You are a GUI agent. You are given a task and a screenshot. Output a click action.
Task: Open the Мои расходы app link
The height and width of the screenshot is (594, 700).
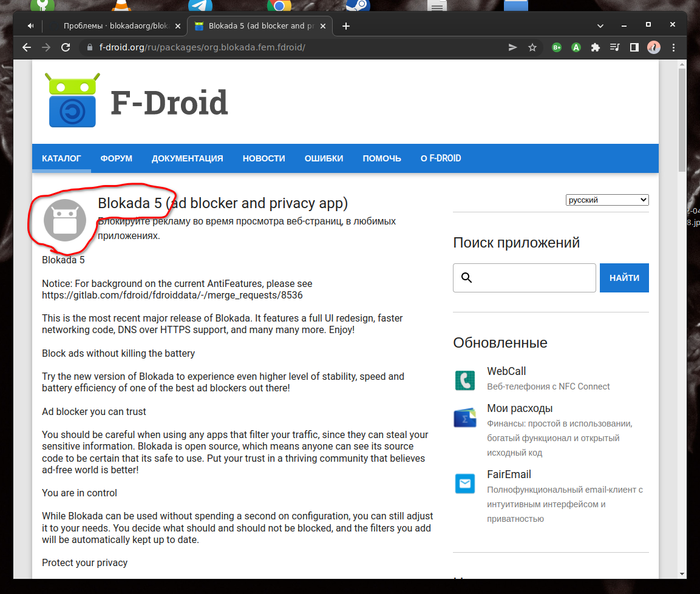(520, 408)
